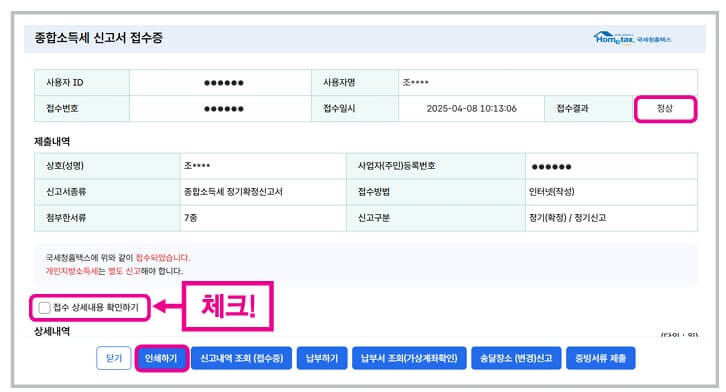Image resolution: width=726 pixels, height=392 pixels.
Task: Click the 사용자명 label cell
Action: click(x=355, y=83)
